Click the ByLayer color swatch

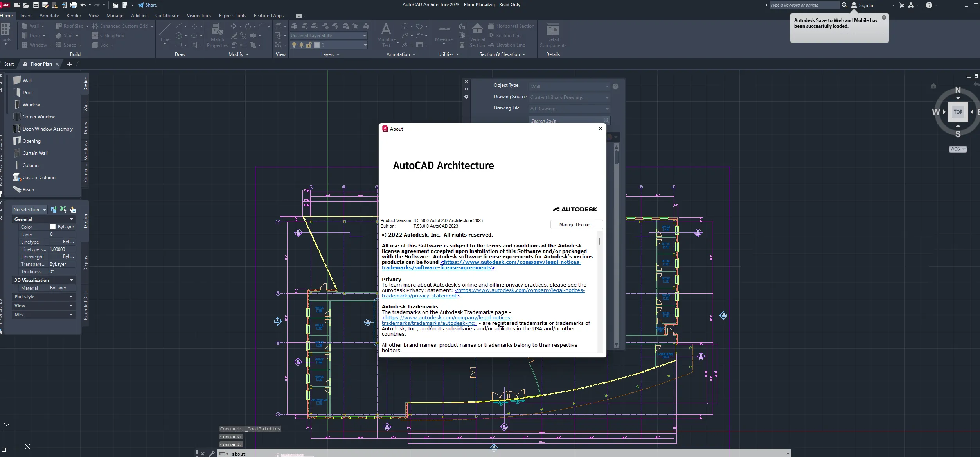tap(53, 227)
